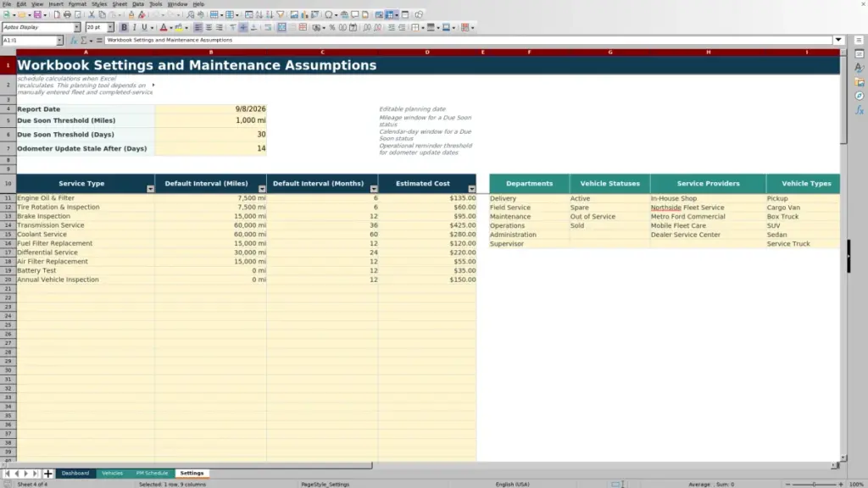Image resolution: width=868 pixels, height=488 pixels.
Task: Toggle Align Top vertical alignment
Action: pyautogui.click(x=232, y=28)
